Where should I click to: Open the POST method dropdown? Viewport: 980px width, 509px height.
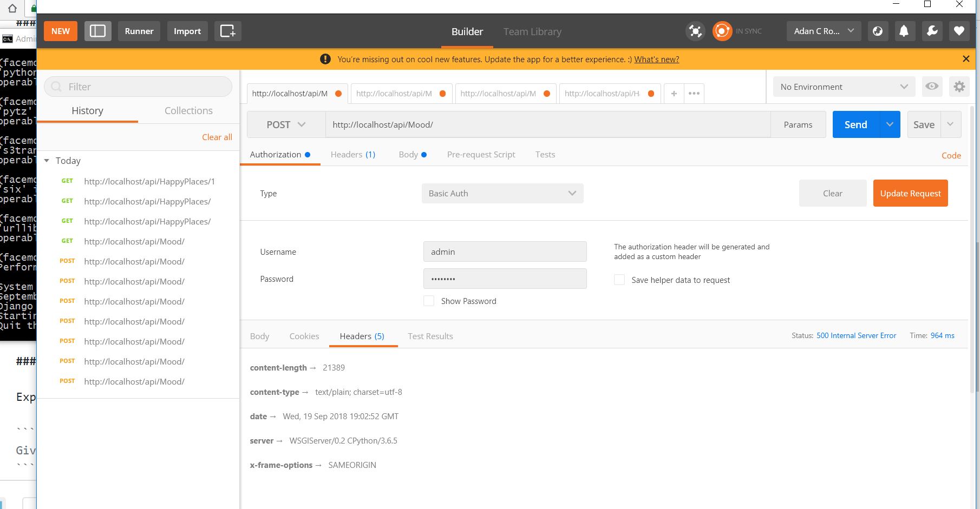pyautogui.click(x=286, y=124)
